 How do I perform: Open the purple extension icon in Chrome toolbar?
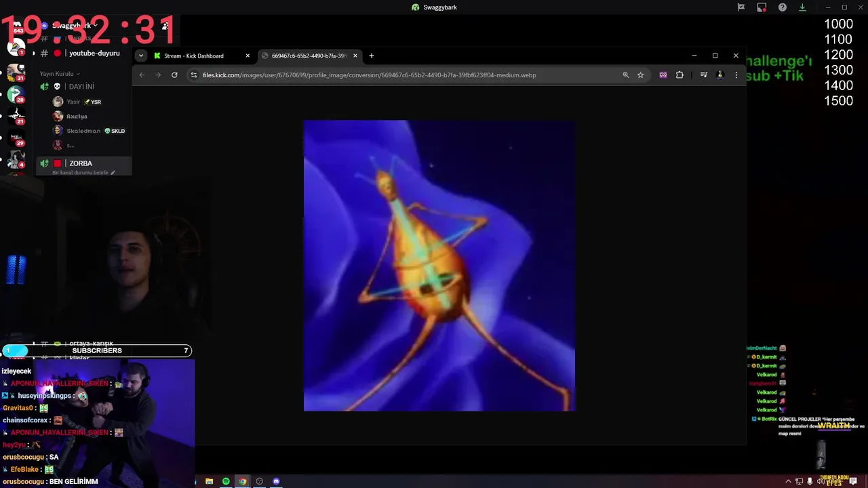[x=663, y=75]
